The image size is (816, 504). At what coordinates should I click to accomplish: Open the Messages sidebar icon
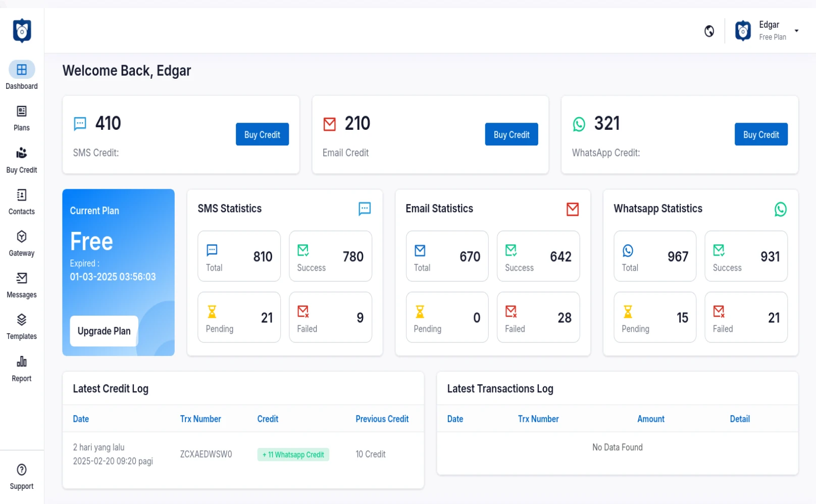point(22,278)
